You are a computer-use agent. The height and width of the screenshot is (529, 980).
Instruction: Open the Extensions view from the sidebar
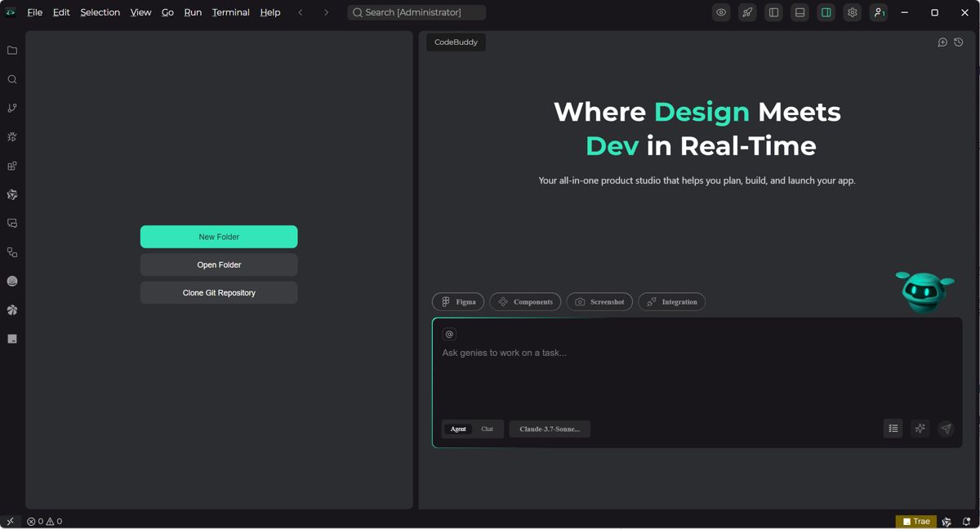point(11,166)
